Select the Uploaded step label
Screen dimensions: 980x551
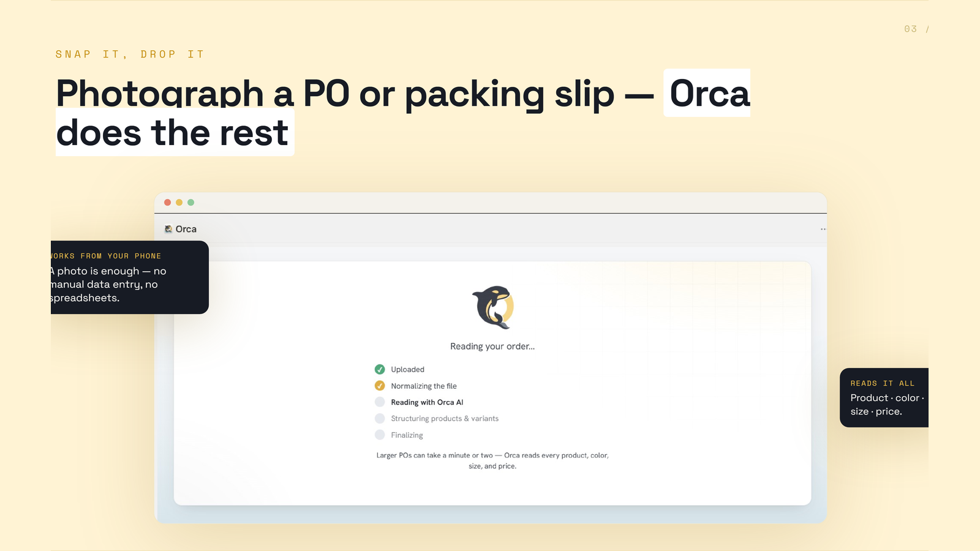(x=408, y=369)
